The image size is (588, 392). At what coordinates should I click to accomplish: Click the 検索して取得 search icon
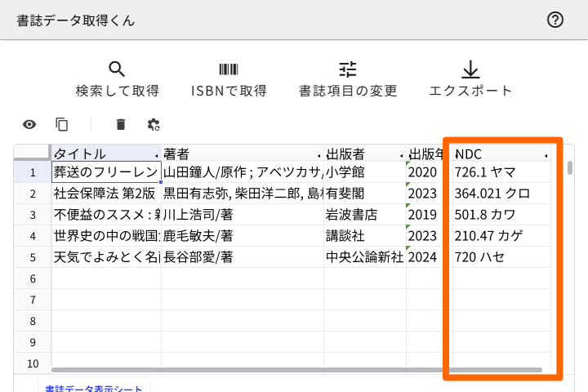coord(117,69)
